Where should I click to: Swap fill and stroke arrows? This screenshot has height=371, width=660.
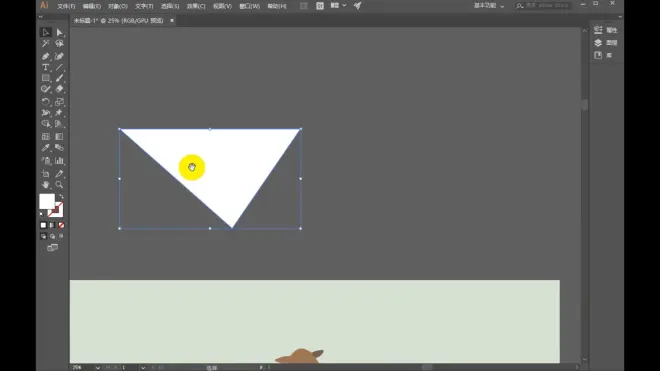(x=61, y=196)
